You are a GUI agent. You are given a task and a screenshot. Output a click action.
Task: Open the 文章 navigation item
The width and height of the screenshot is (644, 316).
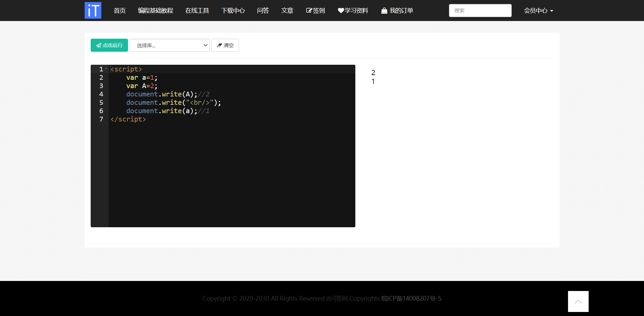tap(287, 11)
